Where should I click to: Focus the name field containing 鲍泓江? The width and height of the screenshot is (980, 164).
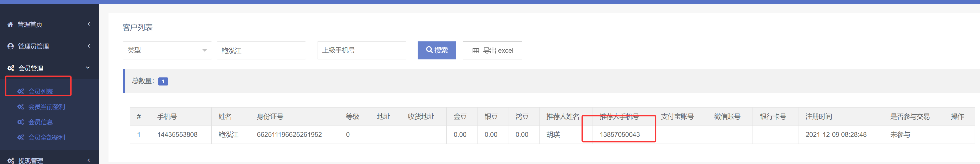pos(261,50)
